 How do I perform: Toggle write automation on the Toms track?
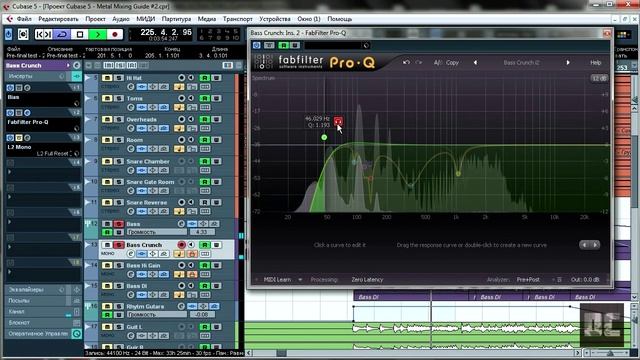[216, 98]
